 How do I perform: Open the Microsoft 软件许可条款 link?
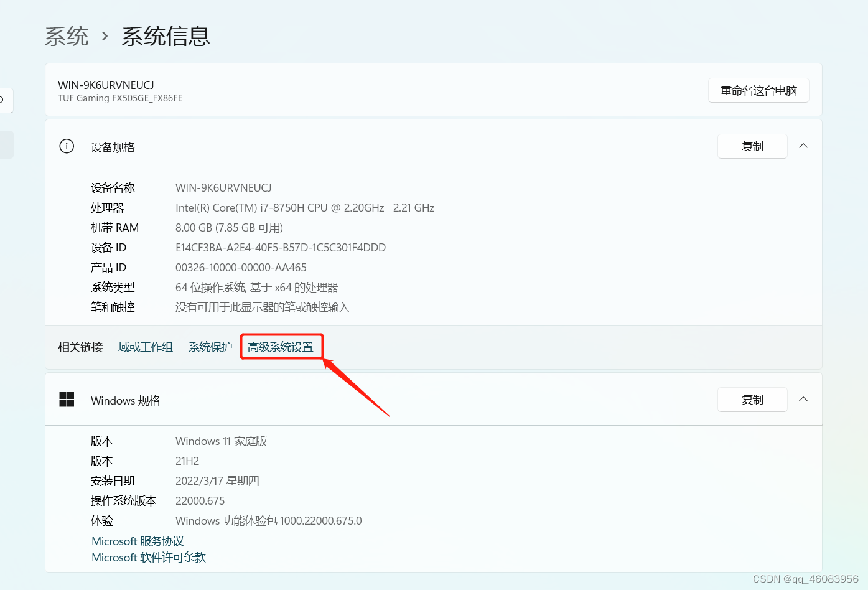(x=149, y=558)
